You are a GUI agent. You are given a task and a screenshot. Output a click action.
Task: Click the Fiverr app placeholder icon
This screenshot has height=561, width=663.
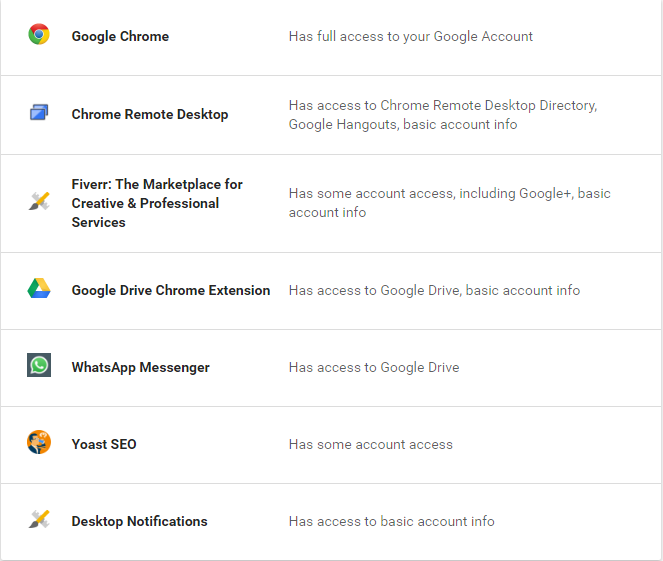pos(39,201)
